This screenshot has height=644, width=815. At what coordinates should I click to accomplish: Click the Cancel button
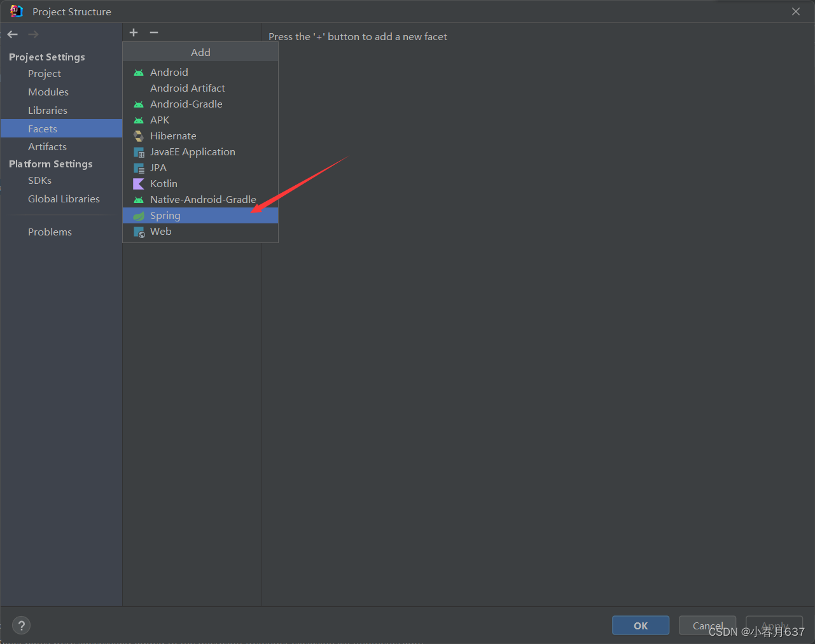pos(707,626)
